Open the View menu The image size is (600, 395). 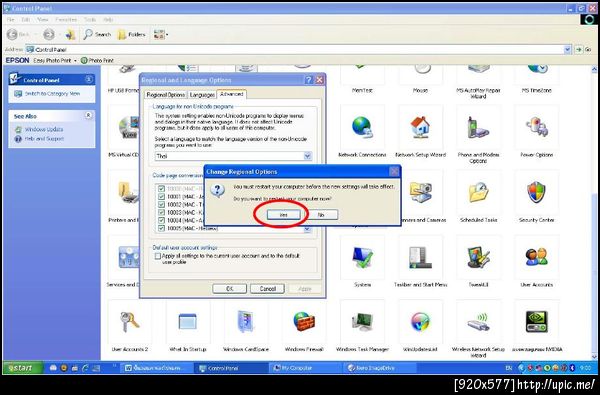[x=42, y=19]
